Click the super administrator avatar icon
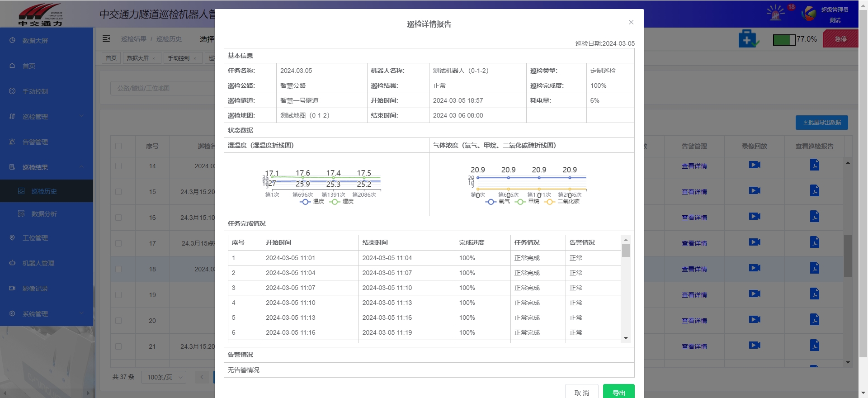 click(x=809, y=13)
